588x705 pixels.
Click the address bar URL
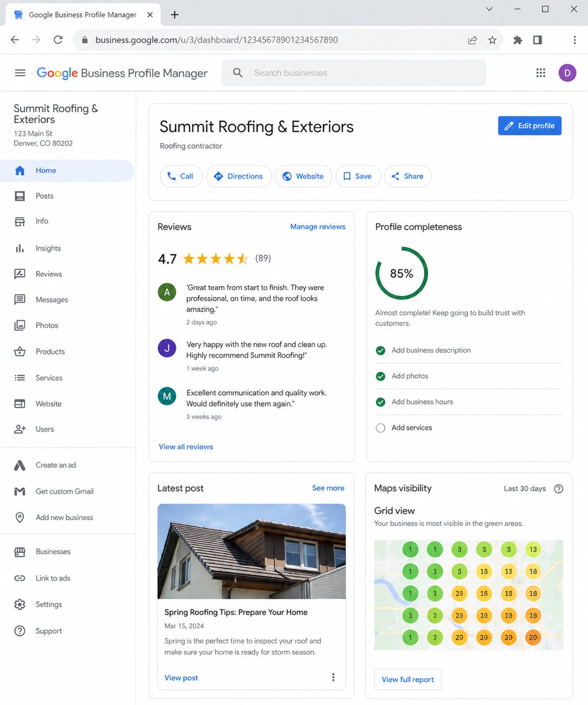[x=216, y=40]
